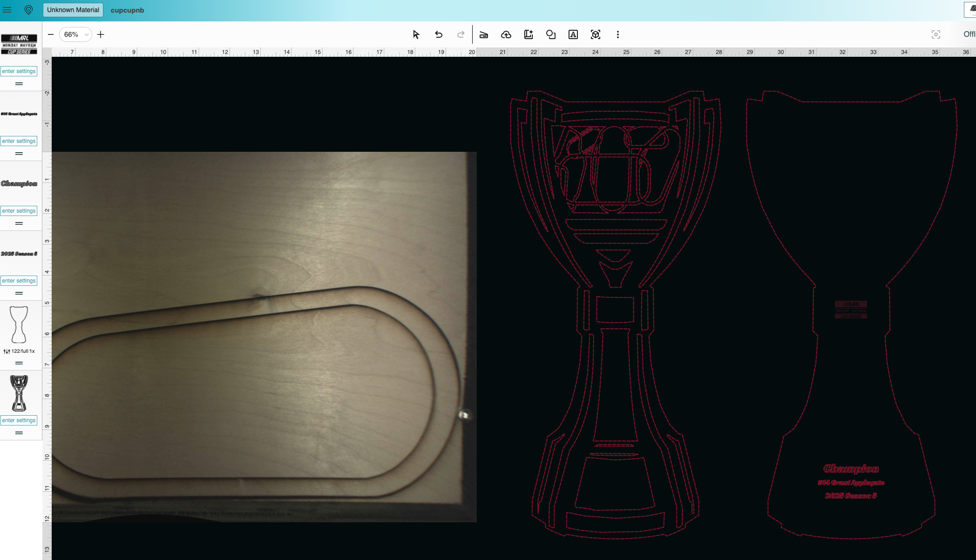The width and height of the screenshot is (976, 560).
Task: Select the text tool icon
Action: tap(573, 34)
